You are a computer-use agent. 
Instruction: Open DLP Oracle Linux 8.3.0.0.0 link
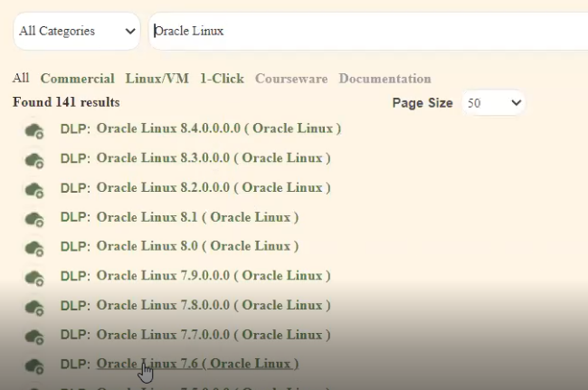213,157
